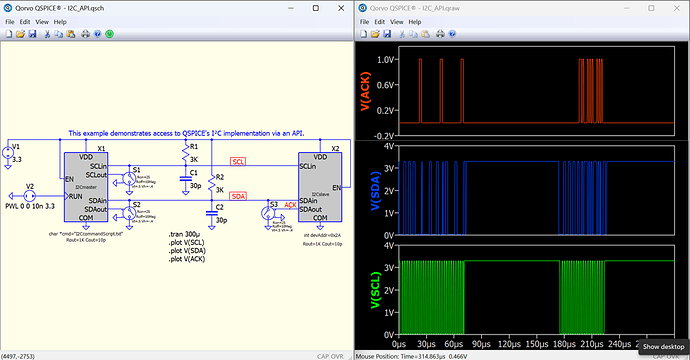Click the 90µs time axis label
This screenshot has width=690, height=360.
(x=481, y=344)
